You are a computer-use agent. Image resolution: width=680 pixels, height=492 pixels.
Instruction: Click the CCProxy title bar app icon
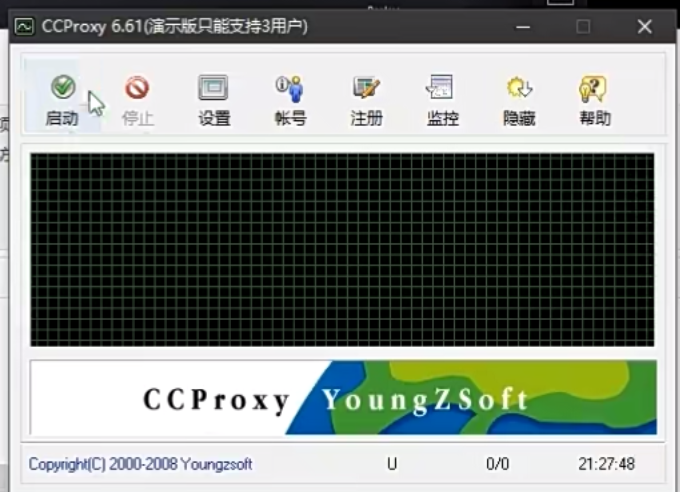pos(24,26)
